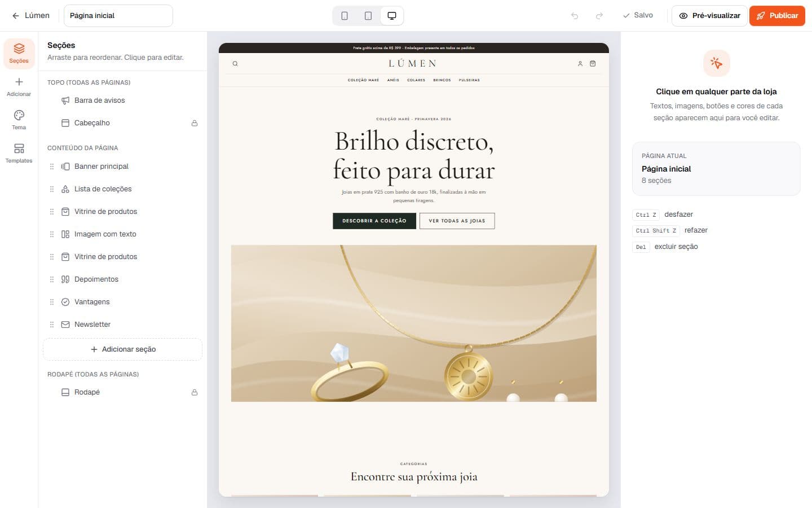The image size is (812, 508).
Task: Click the Rodapé layout icon
Action: (x=65, y=392)
